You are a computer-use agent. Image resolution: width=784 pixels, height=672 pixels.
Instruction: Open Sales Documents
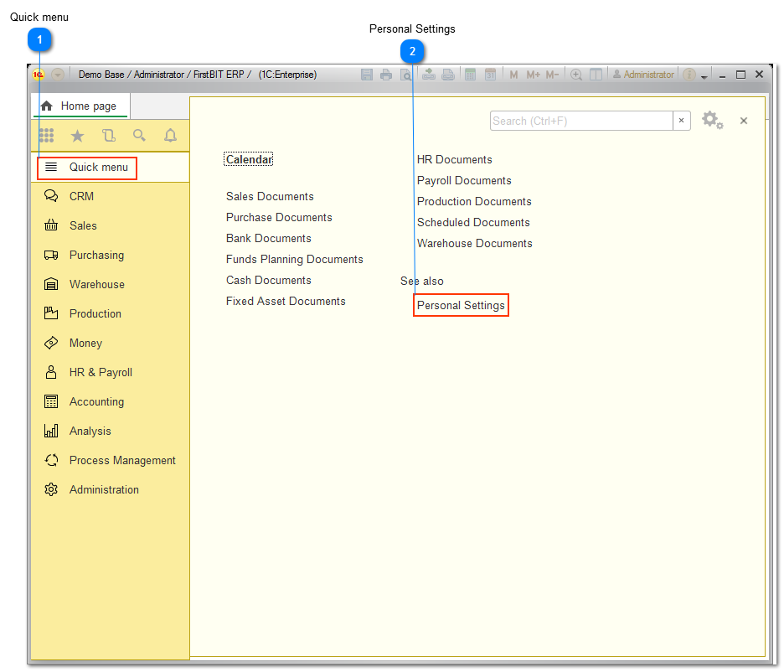[x=270, y=197]
